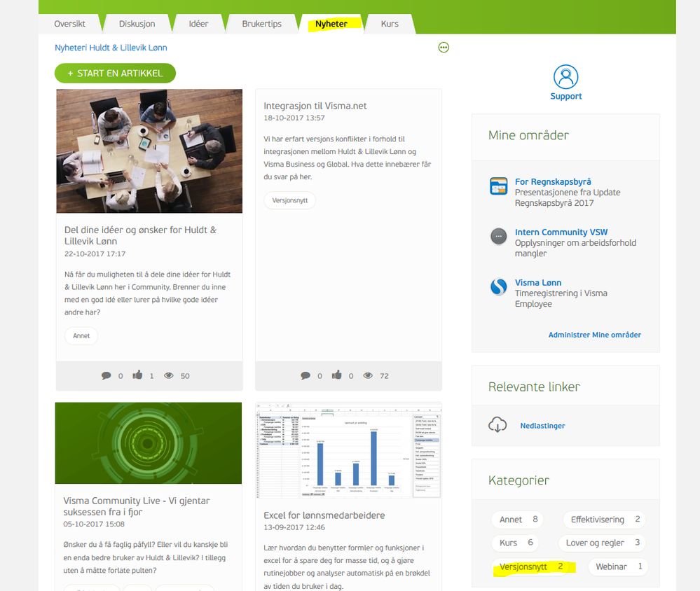Like the 'Del dine idéer' article with the thumbs-up icon

[x=137, y=375]
